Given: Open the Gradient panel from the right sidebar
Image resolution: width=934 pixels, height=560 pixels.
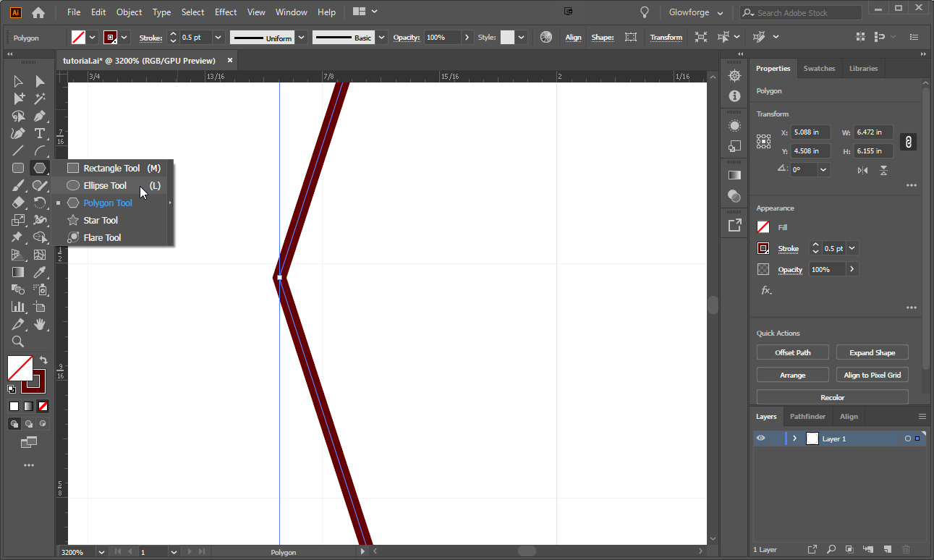Looking at the screenshot, I should 734,174.
